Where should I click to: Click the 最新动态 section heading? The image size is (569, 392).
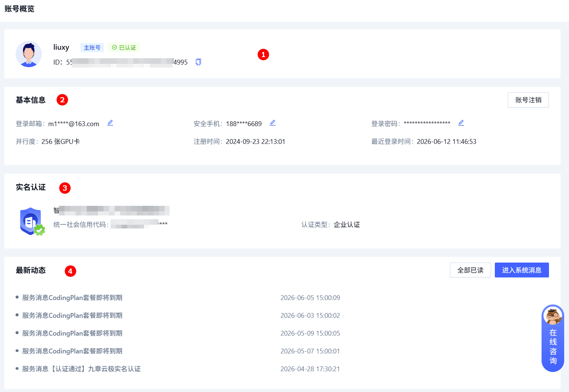tap(30, 270)
